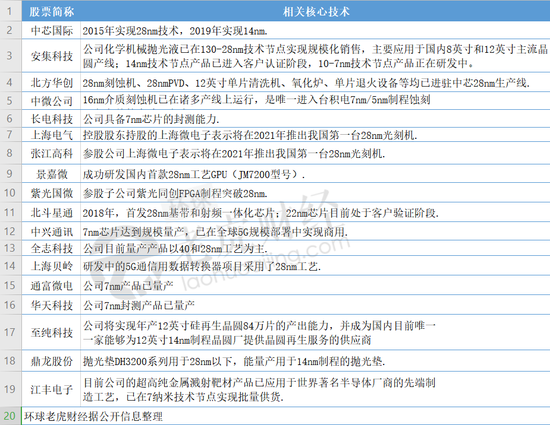Click the 北斗星通 cell

(51, 212)
